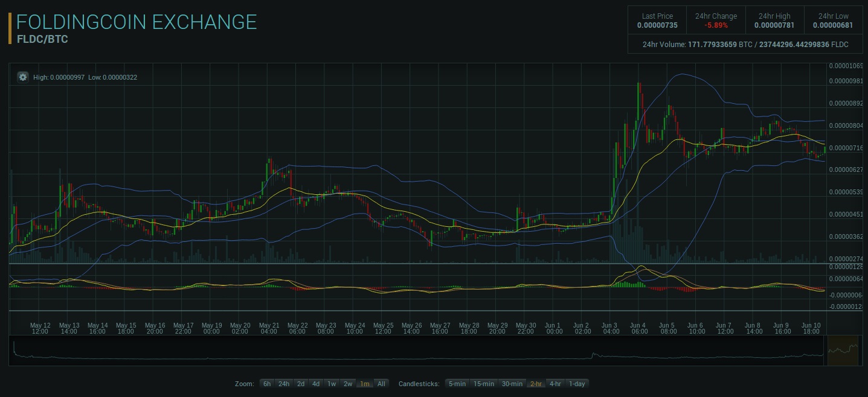Set chart zoom to 4d
This screenshot has height=397, width=868.
coord(316,384)
